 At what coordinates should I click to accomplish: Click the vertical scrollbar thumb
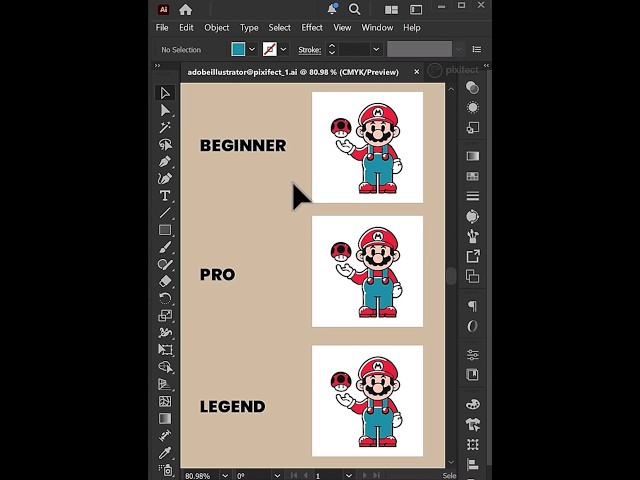click(451, 276)
